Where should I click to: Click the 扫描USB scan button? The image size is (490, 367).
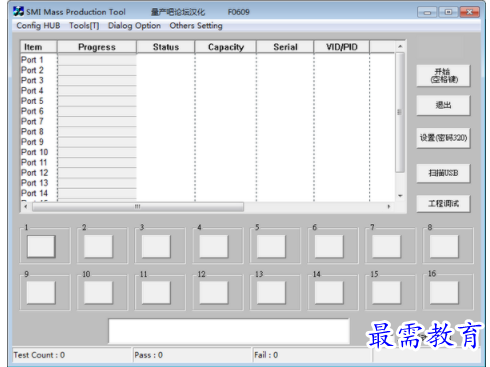(443, 173)
